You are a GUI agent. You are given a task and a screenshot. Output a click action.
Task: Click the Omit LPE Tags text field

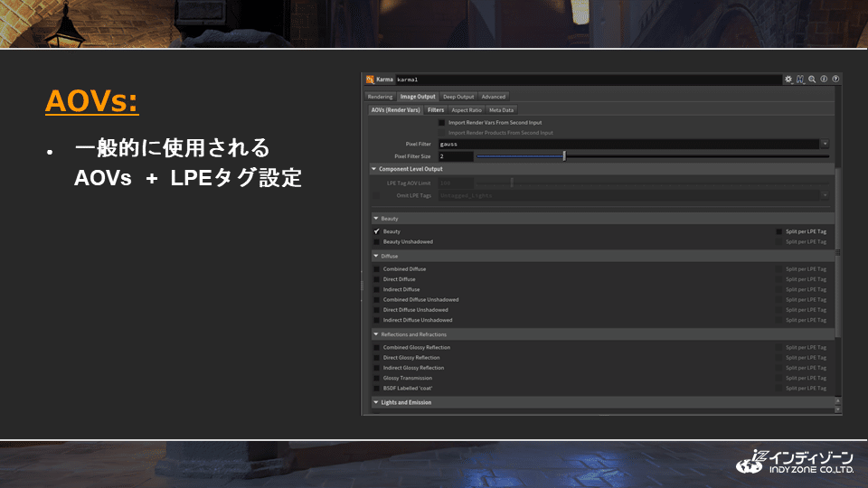point(629,195)
